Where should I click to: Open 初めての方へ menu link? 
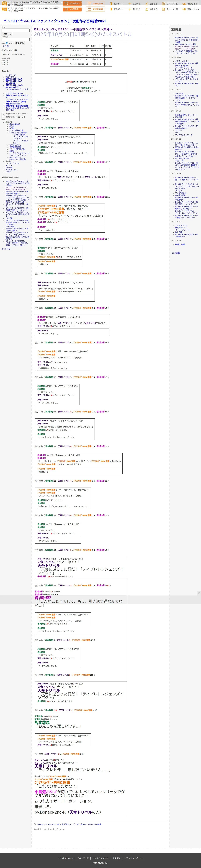coord(10,77)
